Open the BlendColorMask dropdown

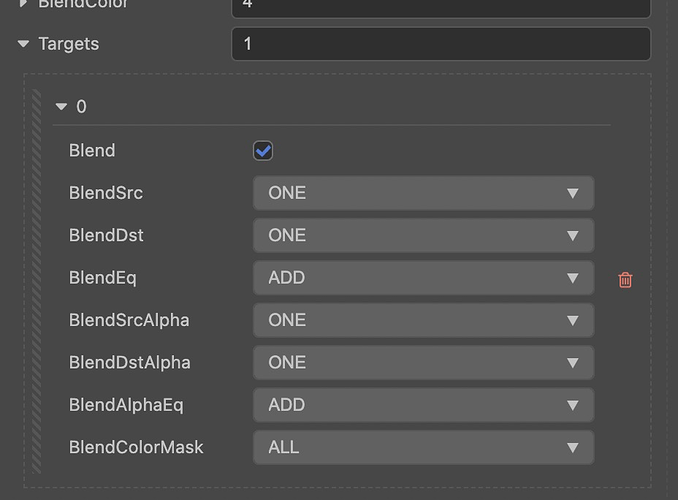[423, 447]
